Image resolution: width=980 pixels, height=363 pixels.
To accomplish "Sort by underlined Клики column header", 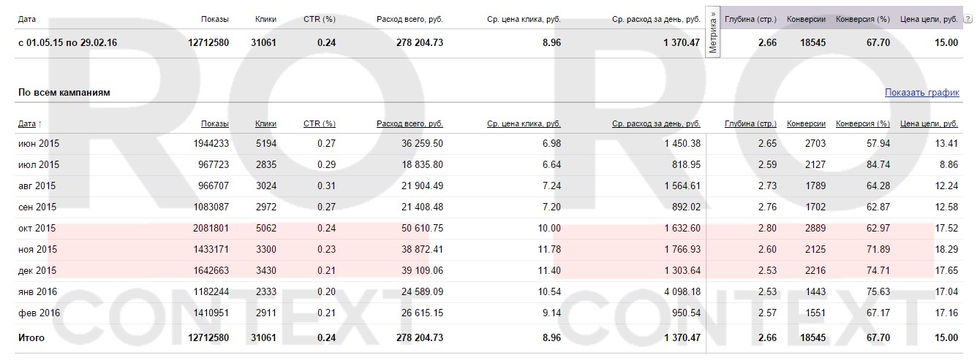I will click(x=265, y=124).
